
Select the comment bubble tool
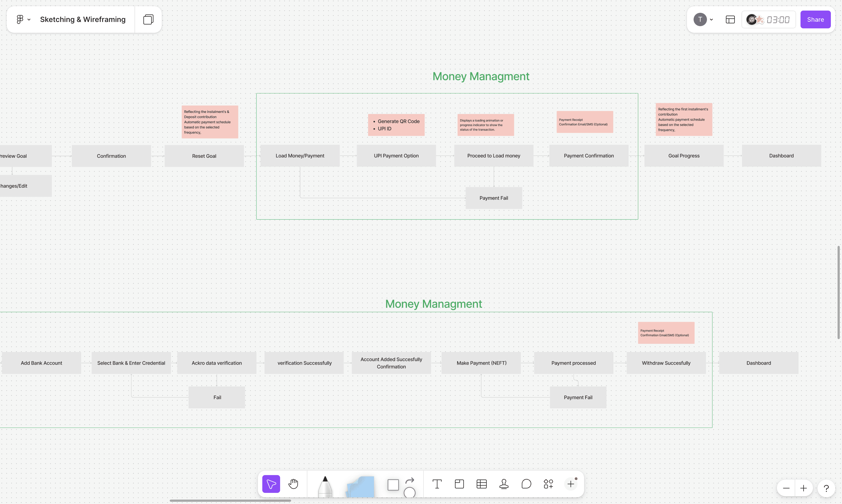[526, 484]
